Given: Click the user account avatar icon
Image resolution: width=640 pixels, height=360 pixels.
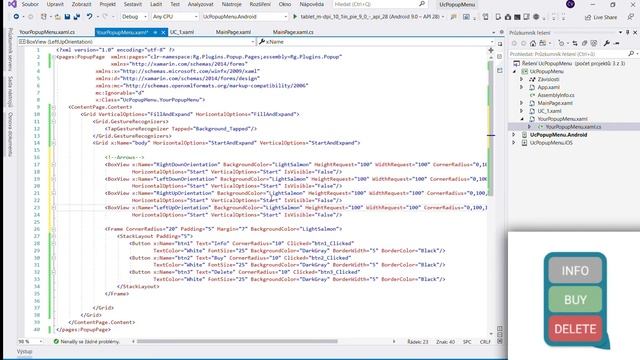Looking at the screenshot, I should pyautogui.click(x=571, y=4).
